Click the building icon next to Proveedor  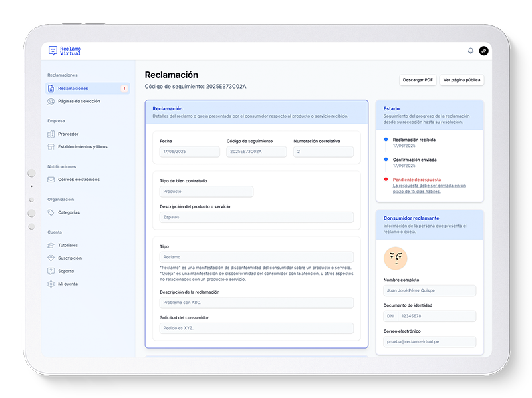coord(51,134)
